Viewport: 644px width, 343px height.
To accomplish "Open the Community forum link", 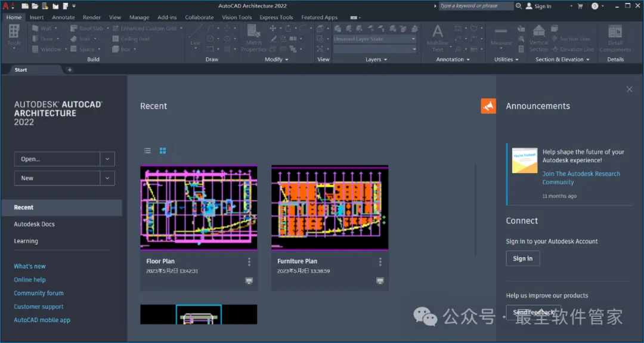I will (x=39, y=293).
